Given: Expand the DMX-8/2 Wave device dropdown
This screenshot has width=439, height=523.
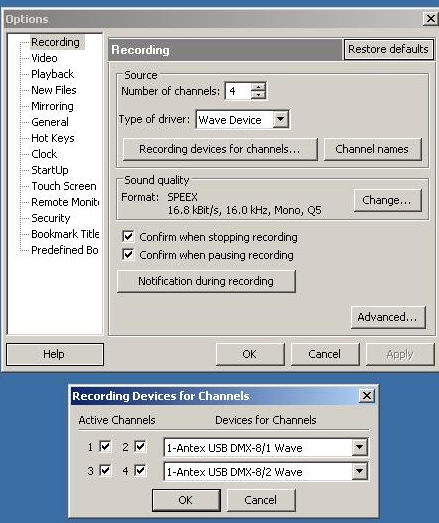Looking at the screenshot, I should click(360, 471).
